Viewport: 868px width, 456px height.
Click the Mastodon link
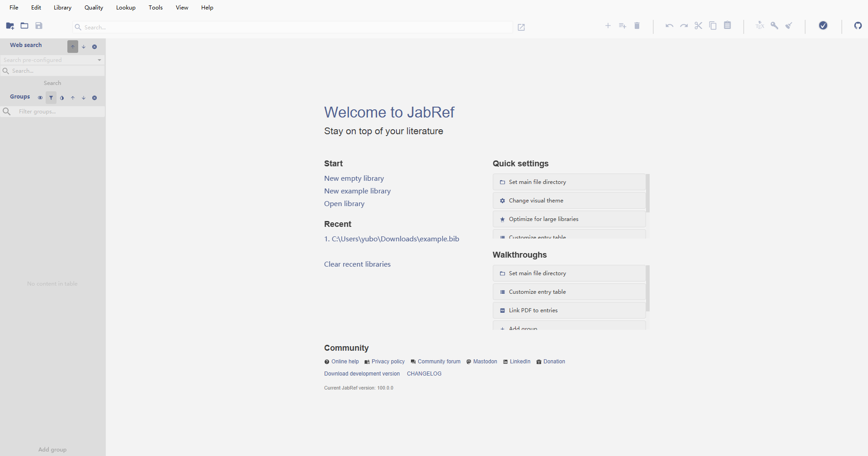point(482,362)
